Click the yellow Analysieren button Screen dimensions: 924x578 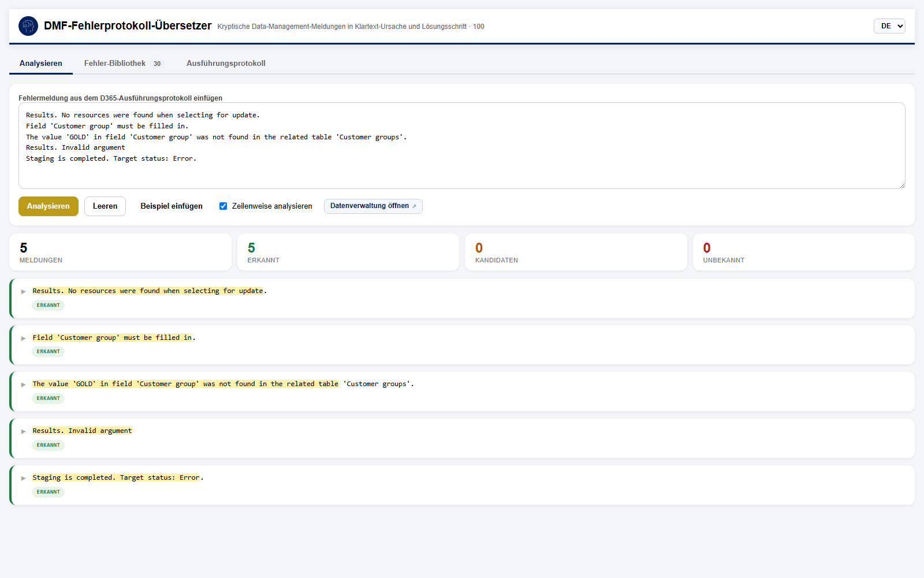(x=49, y=206)
